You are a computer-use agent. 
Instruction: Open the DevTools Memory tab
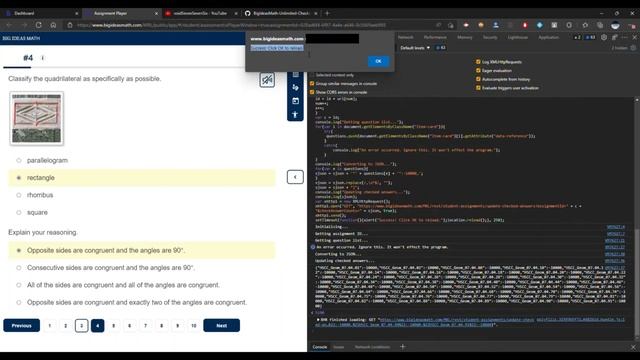[464, 37]
